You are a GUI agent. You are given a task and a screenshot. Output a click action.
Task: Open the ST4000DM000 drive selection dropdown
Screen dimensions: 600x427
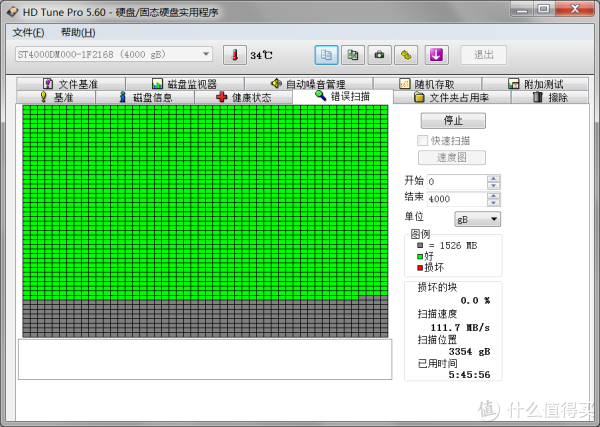click(114, 54)
